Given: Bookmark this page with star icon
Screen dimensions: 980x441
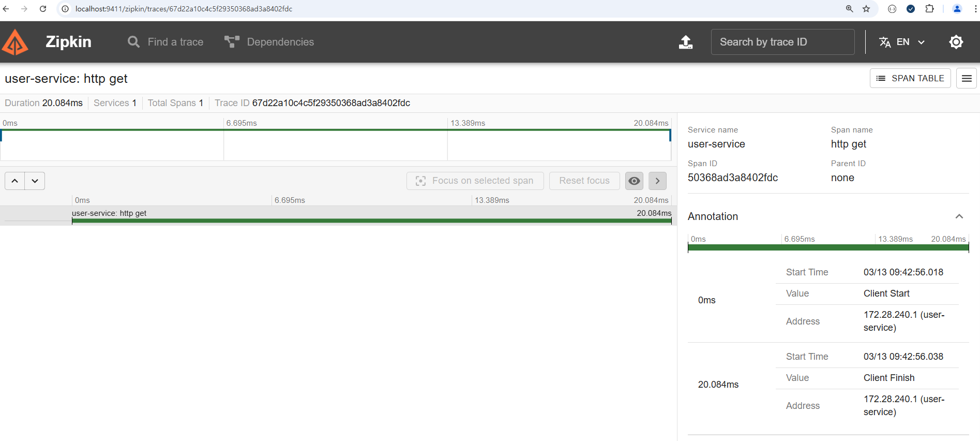Looking at the screenshot, I should click(x=866, y=9).
